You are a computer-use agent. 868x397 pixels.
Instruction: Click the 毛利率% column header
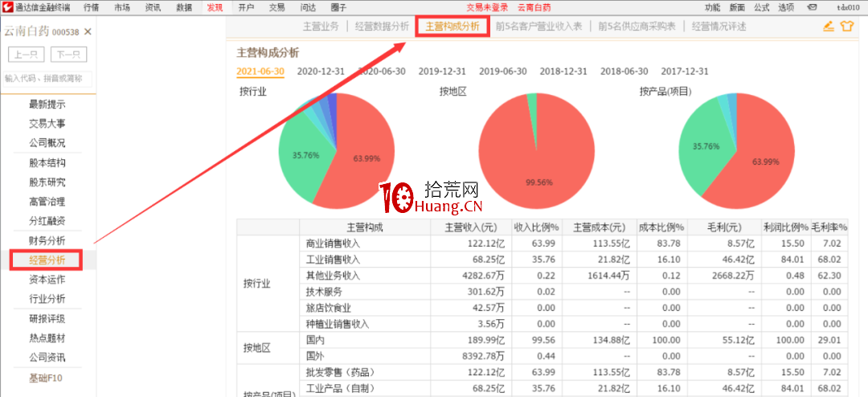click(x=829, y=227)
